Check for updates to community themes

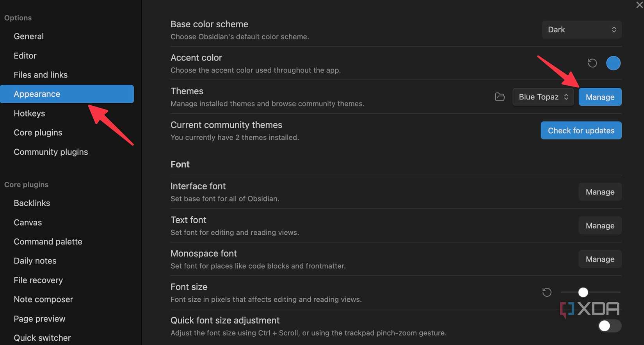pyautogui.click(x=581, y=131)
